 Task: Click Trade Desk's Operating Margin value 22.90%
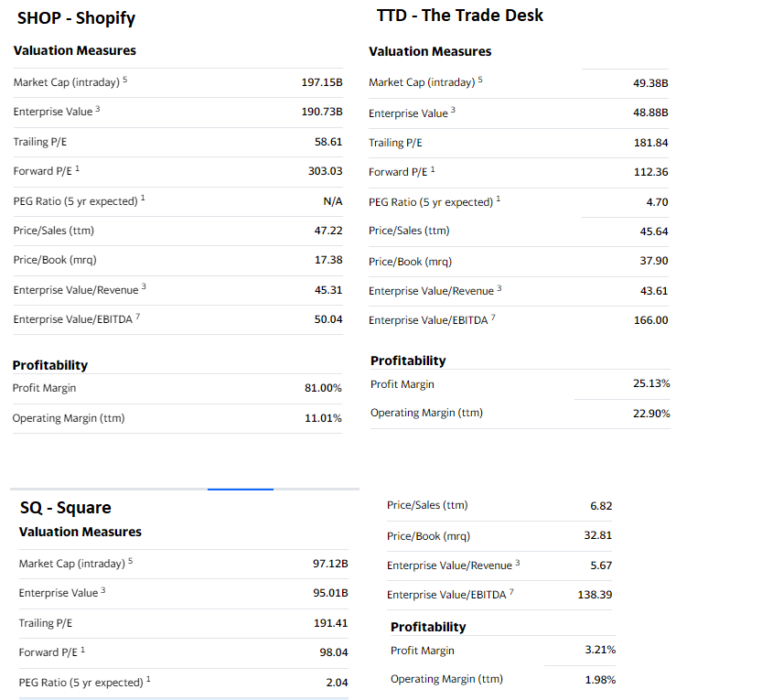point(651,414)
